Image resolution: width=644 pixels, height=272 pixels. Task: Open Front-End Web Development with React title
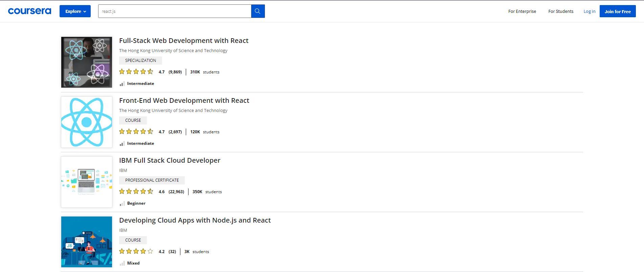click(x=184, y=100)
